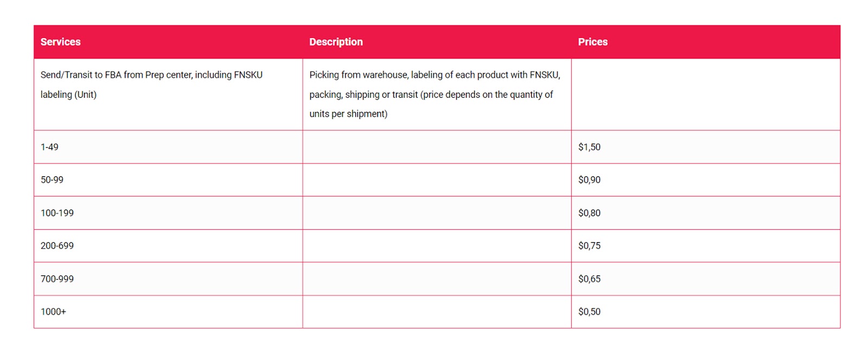Select the 100-199 quantity cell
Viewport: 868px width, 354px height.
click(x=57, y=213)
